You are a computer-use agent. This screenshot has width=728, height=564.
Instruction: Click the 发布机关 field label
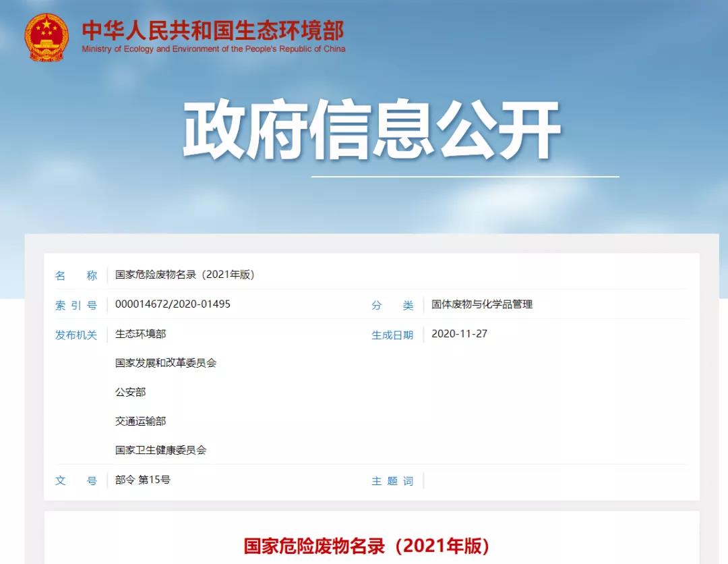click(76, 335)
